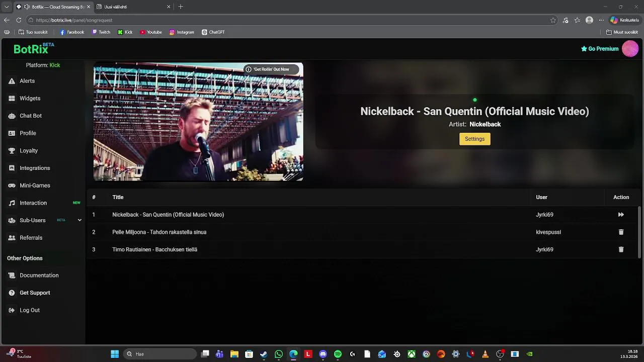
Task: Bookmark this page with the star icon
Action: (553, 20)
